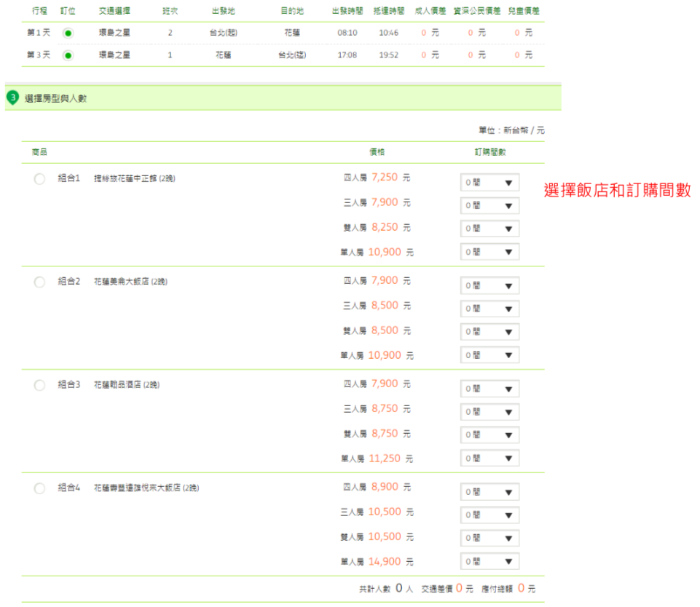Select the 組合2 hotel radio button

[x=39, y=282]
